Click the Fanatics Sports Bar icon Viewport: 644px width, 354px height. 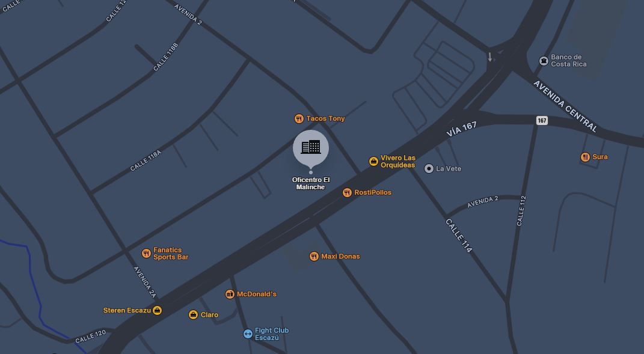point(146,254)
